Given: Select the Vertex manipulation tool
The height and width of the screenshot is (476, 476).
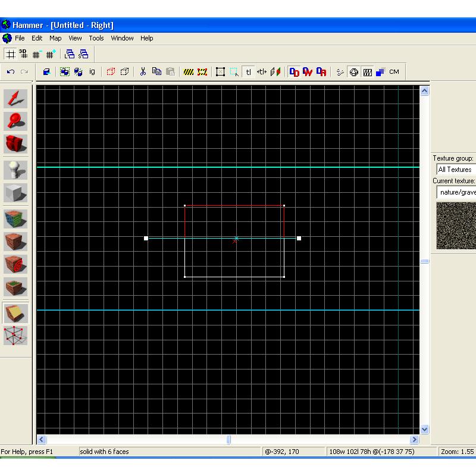Looking at the screenshot, I should coord(15,336).
